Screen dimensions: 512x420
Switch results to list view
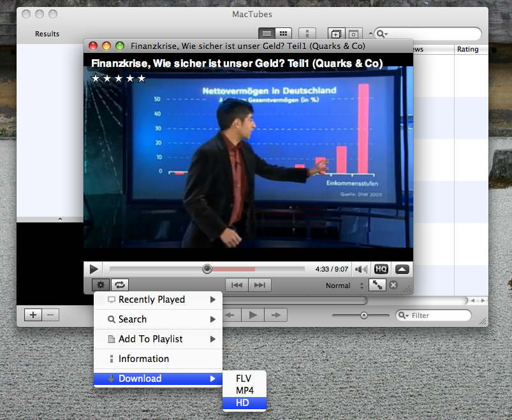(x=267, y=33)
